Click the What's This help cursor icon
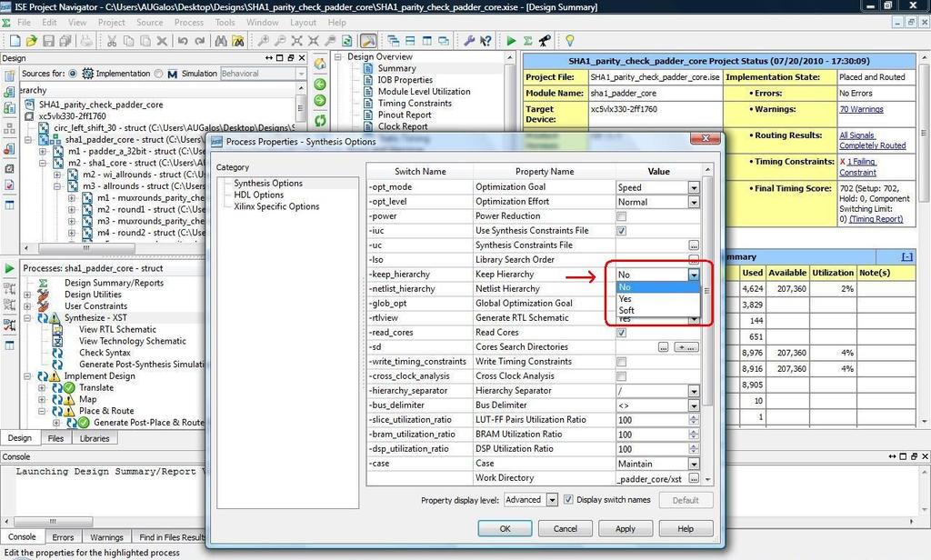 pos(486,41)
